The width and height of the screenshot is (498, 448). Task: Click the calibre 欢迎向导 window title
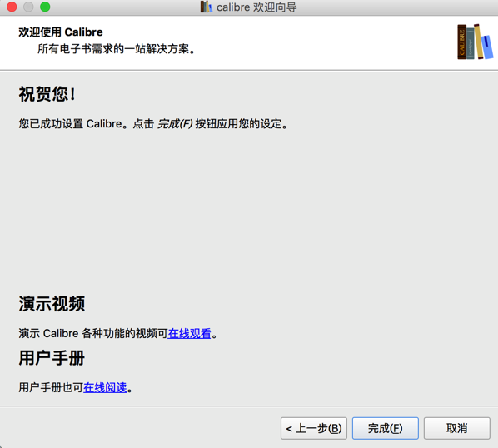coord(256,7)
